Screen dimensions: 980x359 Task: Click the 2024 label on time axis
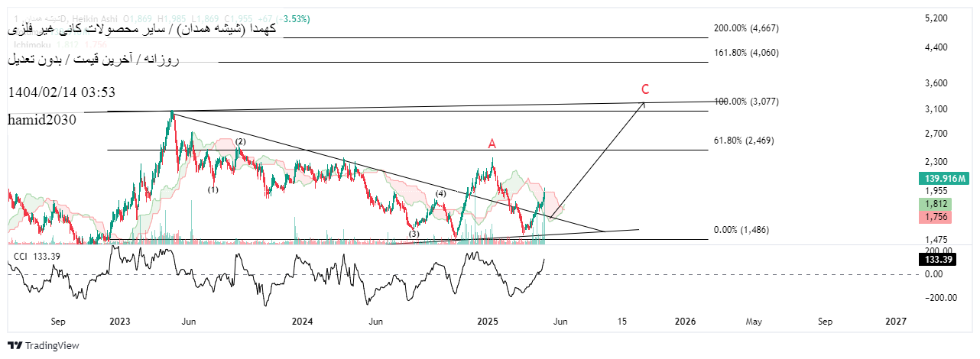(x=303, y=322)
